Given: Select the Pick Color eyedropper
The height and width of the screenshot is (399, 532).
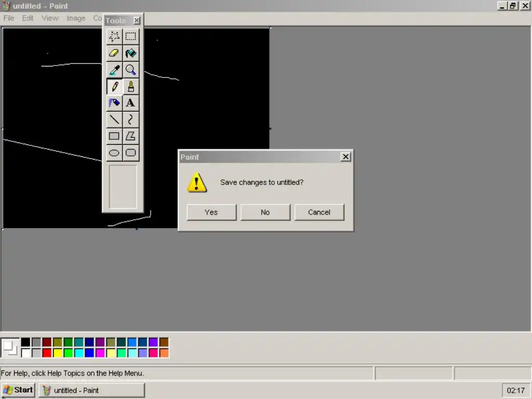Looking at the screenshot, I should coord(114,70).
